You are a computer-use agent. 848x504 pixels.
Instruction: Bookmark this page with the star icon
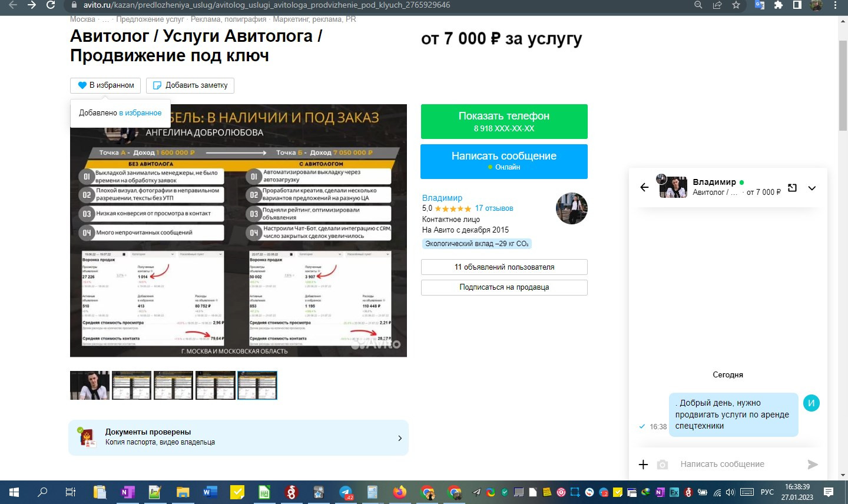click(x=736, y=5)
